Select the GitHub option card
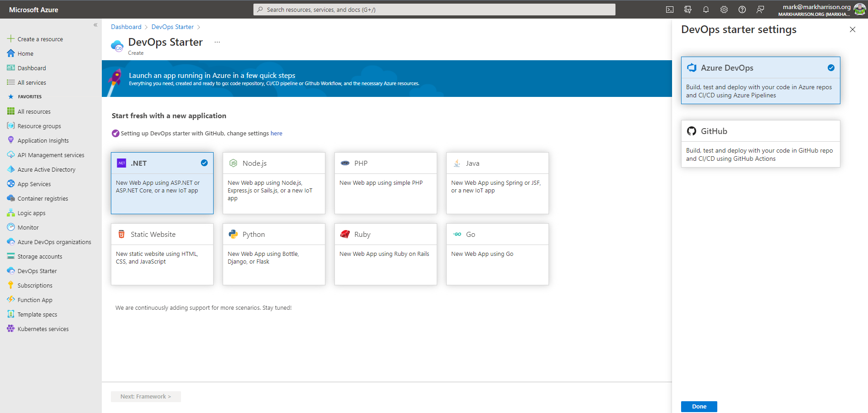 pos(760,144)
